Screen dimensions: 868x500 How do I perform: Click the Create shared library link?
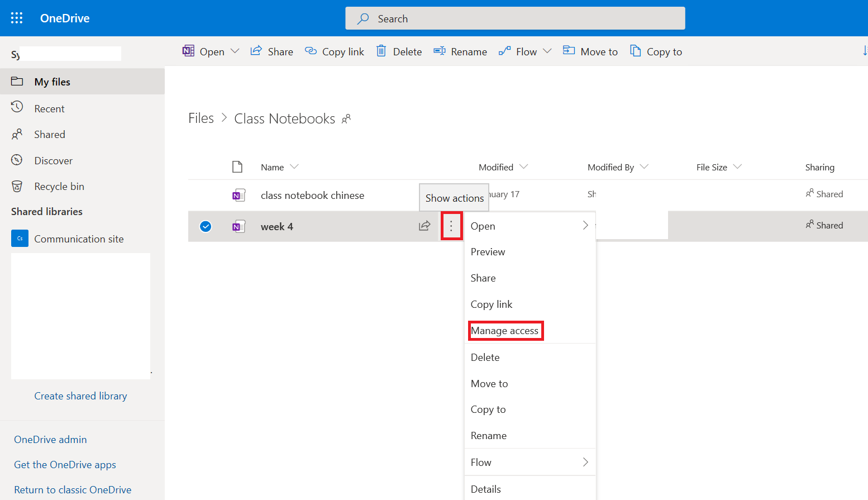click(80, 396)
